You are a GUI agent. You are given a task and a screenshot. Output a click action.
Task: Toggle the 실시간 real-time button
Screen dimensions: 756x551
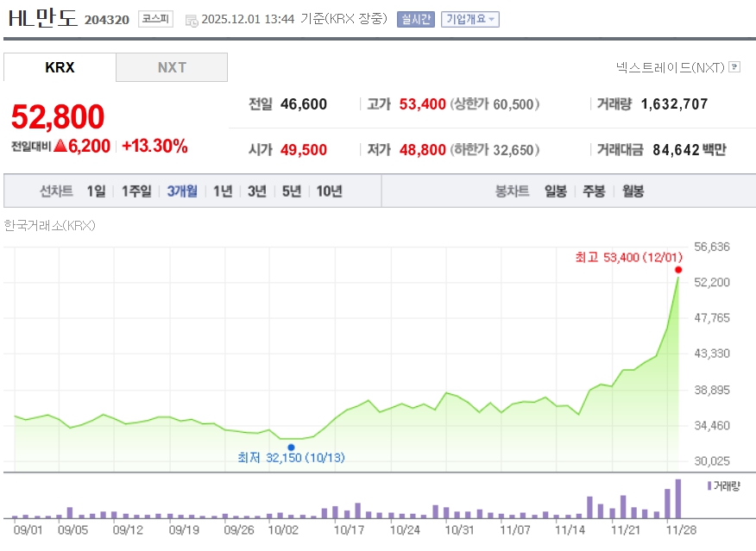415,19
